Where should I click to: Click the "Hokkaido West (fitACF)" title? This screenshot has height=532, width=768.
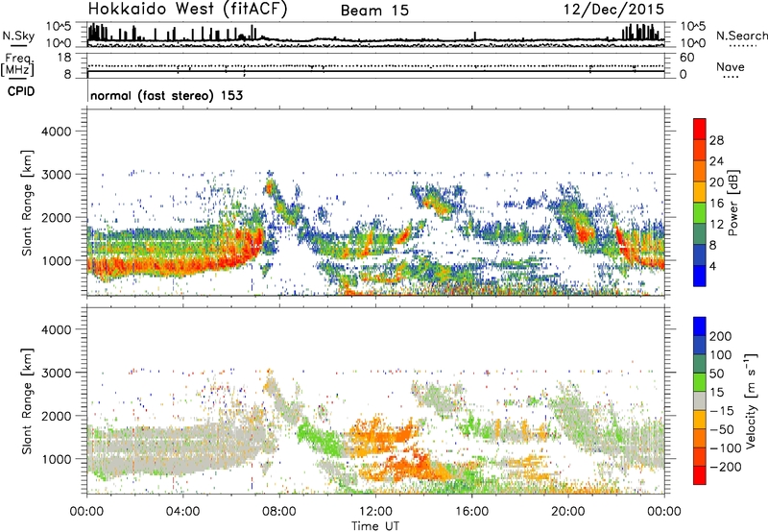pyautogui.click(x=187, y=9)
